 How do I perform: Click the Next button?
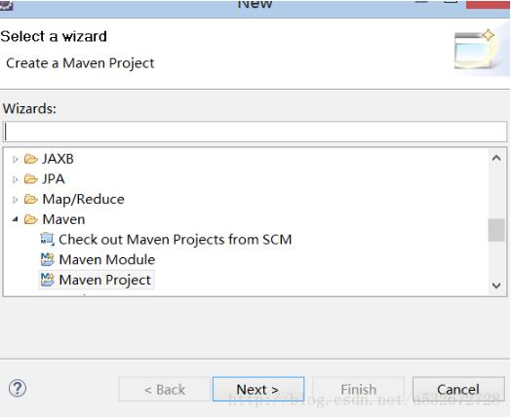(x=258, y=389)
